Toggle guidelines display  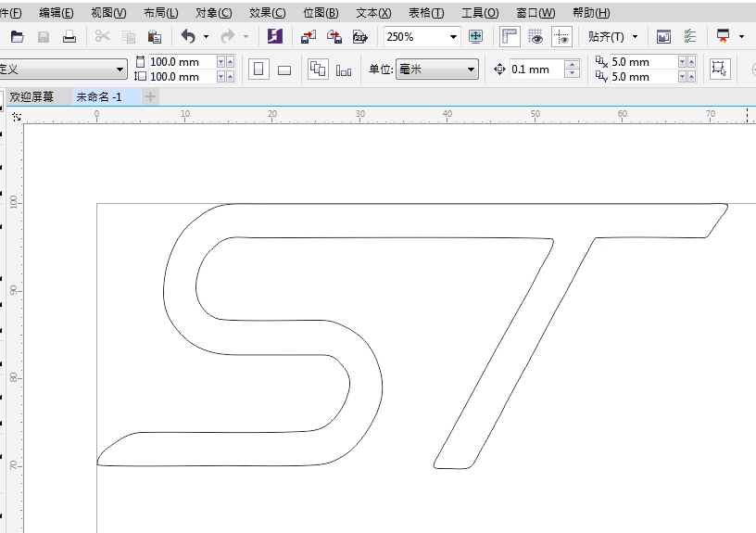click(x=561, y=37)
